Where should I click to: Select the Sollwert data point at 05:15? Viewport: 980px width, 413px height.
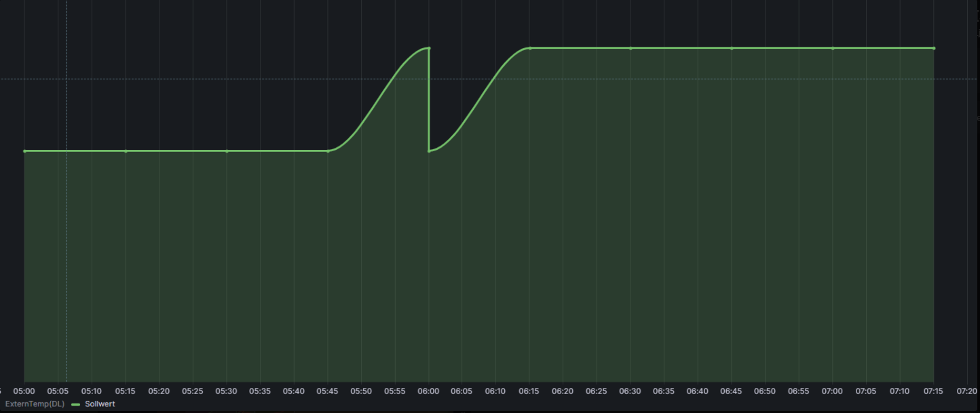pyautogui.click(x=126, y=151)
